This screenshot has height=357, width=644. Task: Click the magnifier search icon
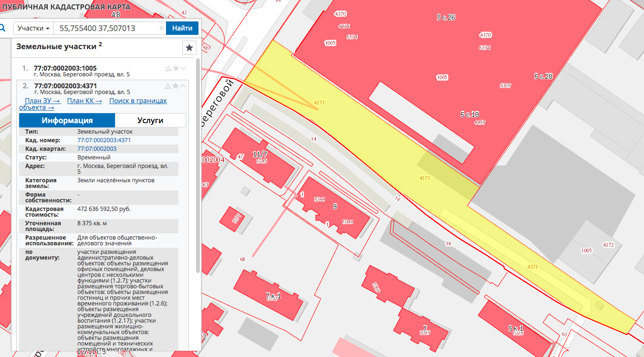(2, 28)
